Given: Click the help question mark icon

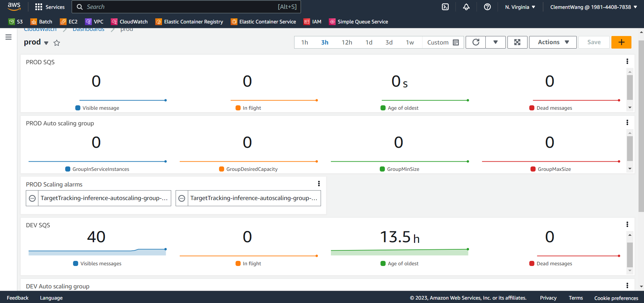Looking at the screenshot, I should pyautogui.click(x=487, y=7).
